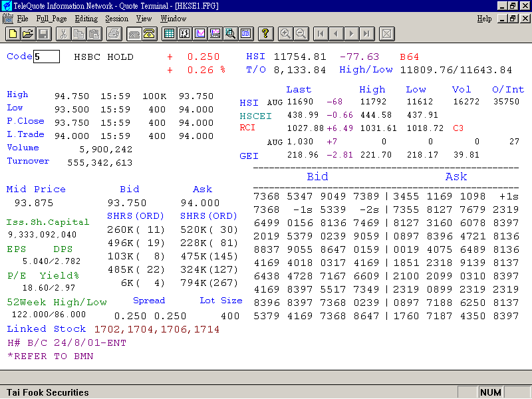Image resolution: width=532 pixels, height=399 pixels.
Task: Click the Volume value 5,900,242
Action: tap(106, 149)
